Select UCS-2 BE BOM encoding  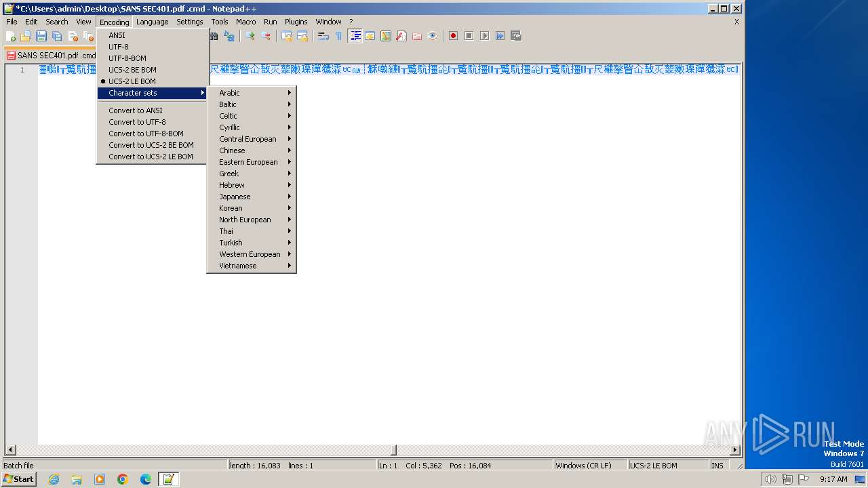153,70
